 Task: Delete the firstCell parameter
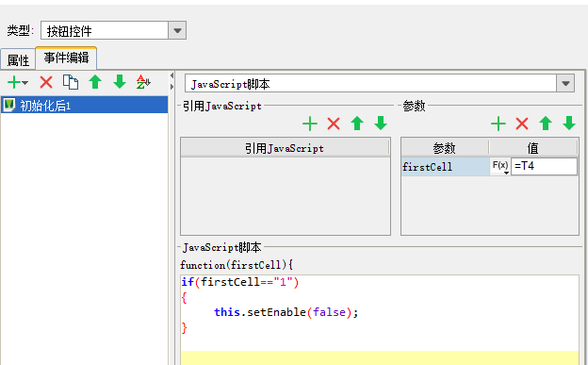click(522, 124)
